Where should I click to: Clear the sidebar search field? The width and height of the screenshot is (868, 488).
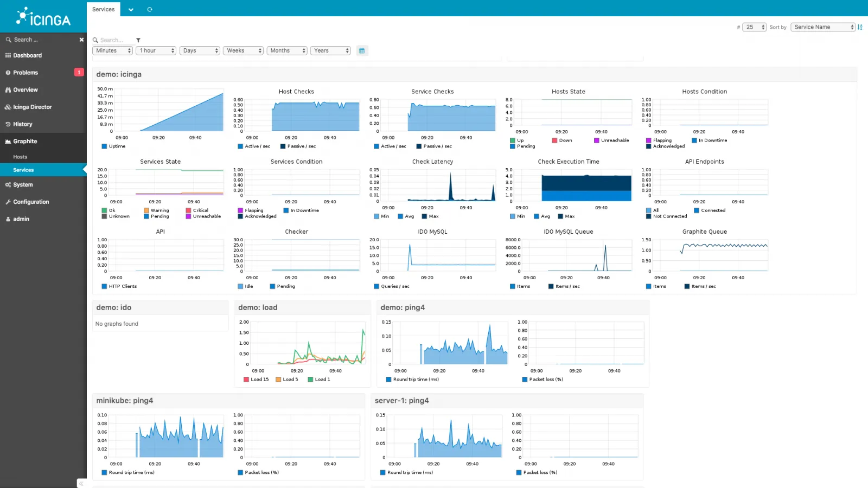point(81,40)
